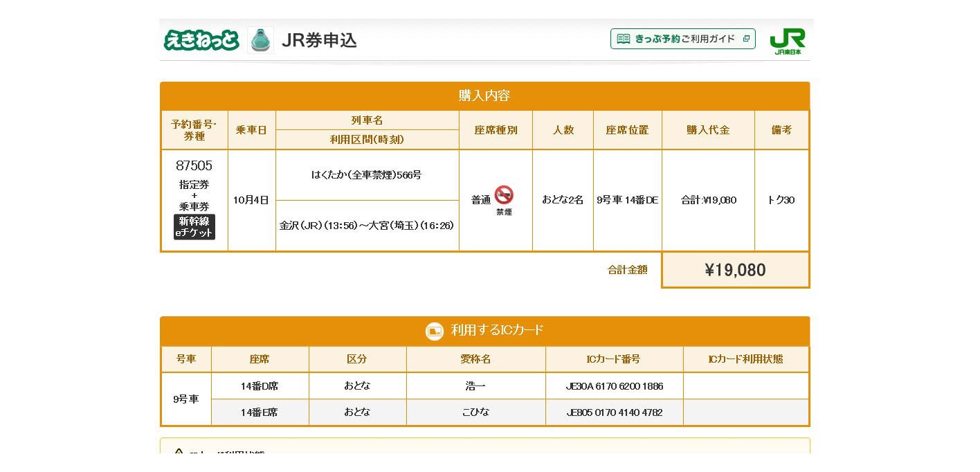This screenshot has height=472, width=980.
Task: Click the 14番E席 seat cell
Action: (260, 412)
